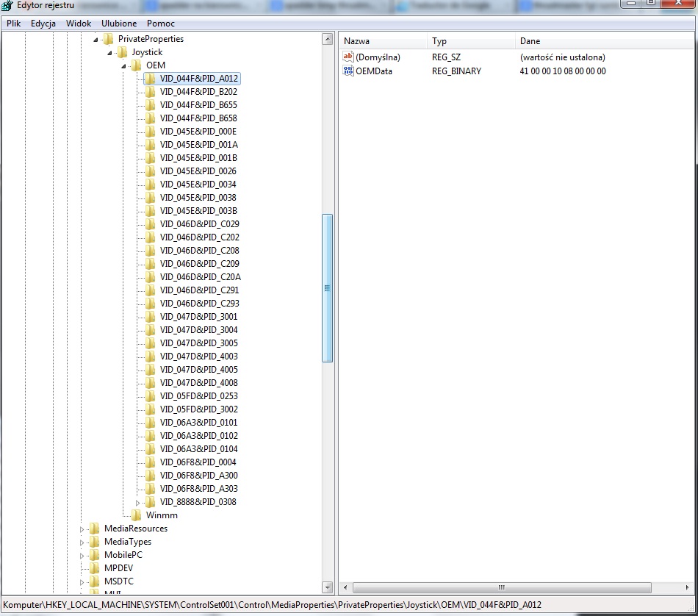Click the PrivateProperties folder icon
Image resolution: width=698 pixels, height=616 pixels.
(108, 39)
